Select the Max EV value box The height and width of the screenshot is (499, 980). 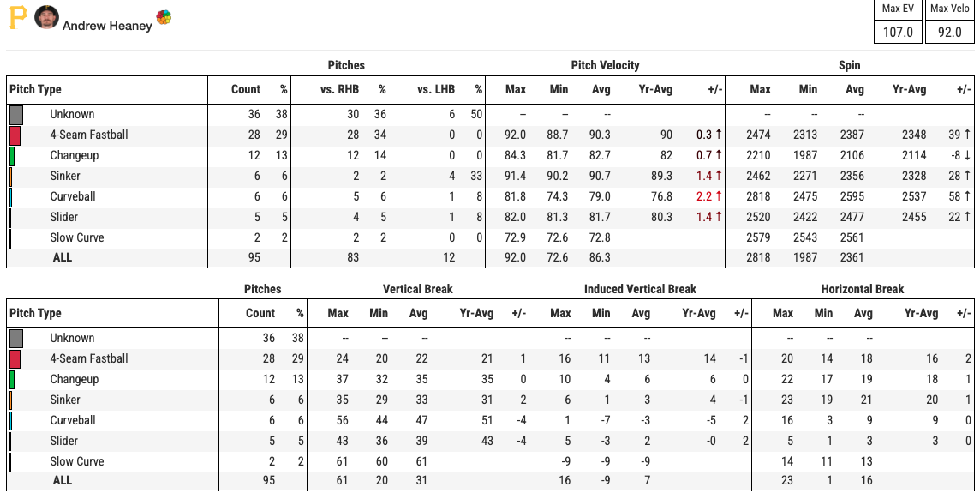tap(898, 33)
